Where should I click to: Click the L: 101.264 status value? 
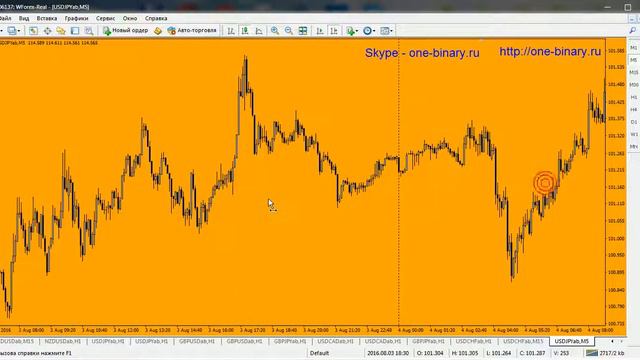(499, 353)
